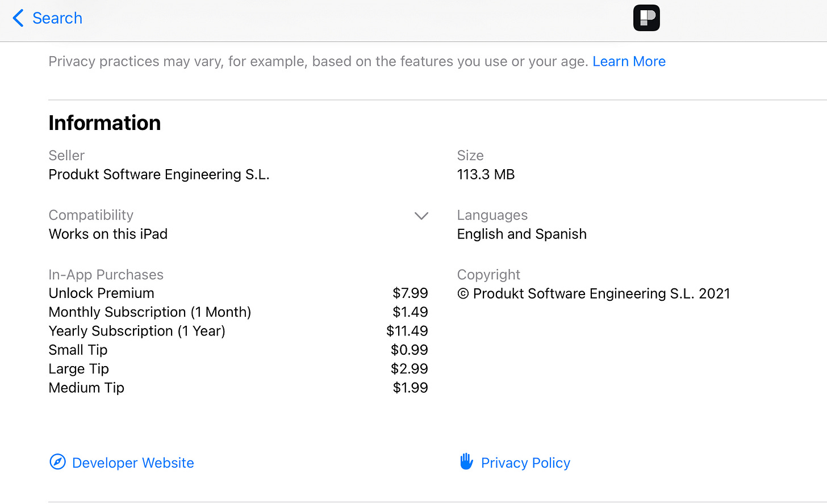Image resolution: width=827 pixels, height=504 pixels.
Task: Open the Privacy Policy link
Action: 525,463
